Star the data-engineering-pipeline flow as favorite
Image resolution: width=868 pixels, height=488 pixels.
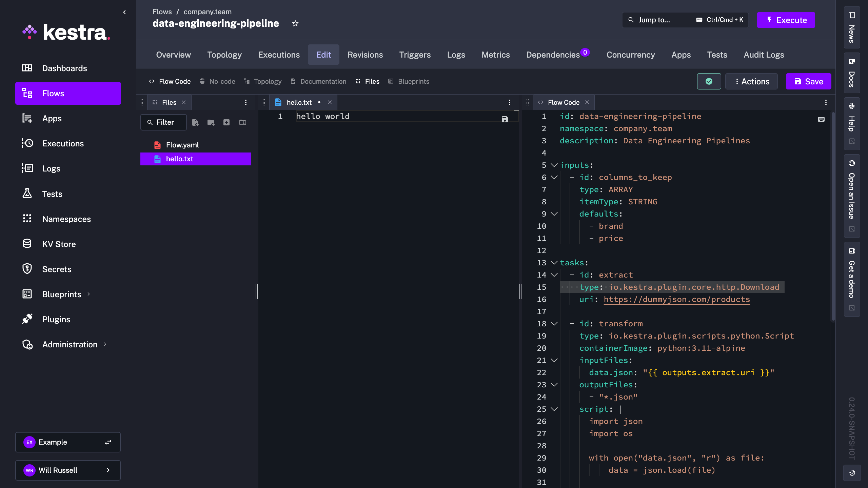point(295,23)
